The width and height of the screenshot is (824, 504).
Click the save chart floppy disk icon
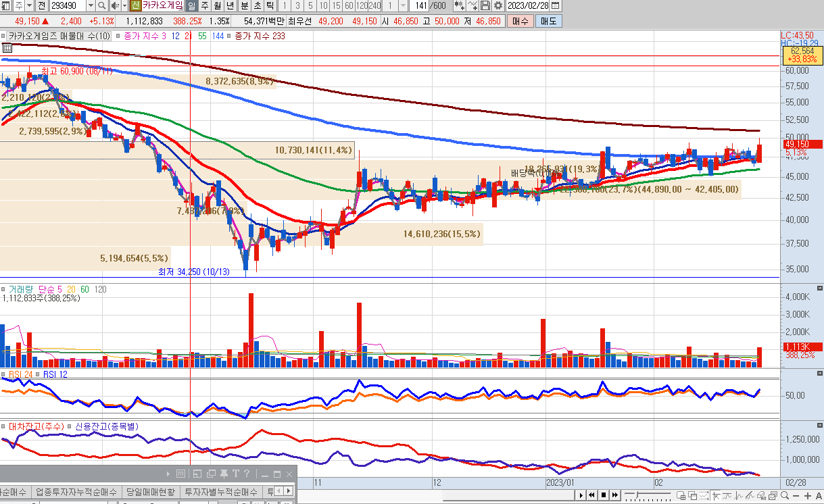(x=485, y=5)
